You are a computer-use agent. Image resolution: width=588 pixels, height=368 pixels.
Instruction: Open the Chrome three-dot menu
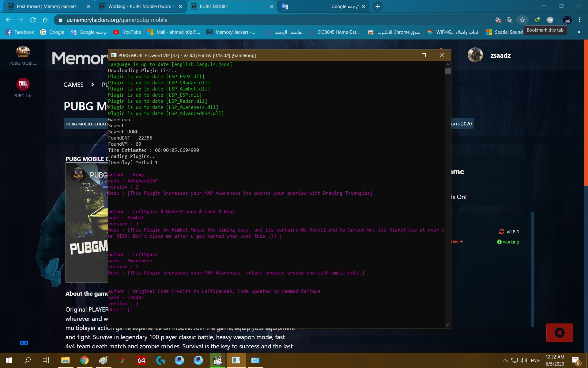(x=579, y=20)
